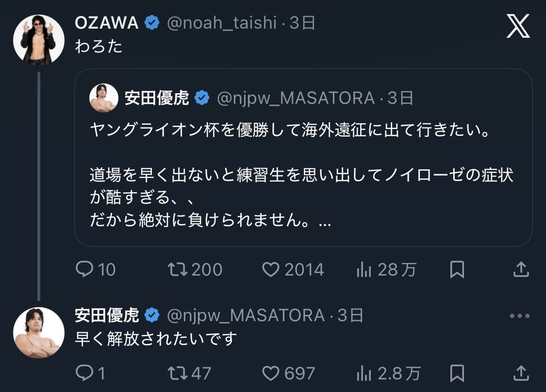546x392 pixels.
Task: View analytics of 安田優虎's reply (2.8万)
Action: pyautogui.click(x=364, y=373)
